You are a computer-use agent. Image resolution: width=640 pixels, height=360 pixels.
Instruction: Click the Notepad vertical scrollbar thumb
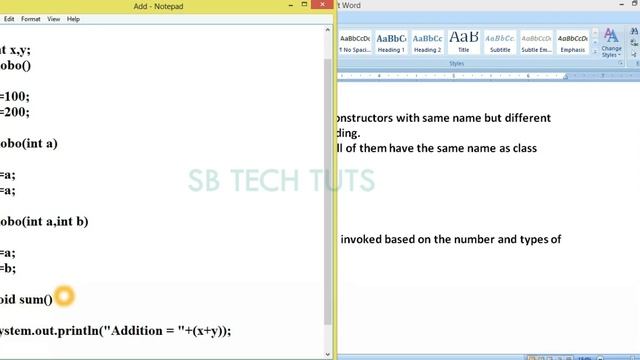click(x=327, y=191)
